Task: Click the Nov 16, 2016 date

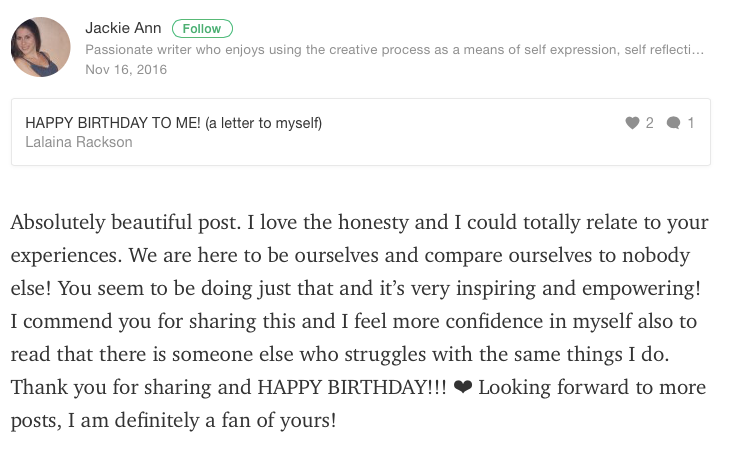Action: [126, 69]
